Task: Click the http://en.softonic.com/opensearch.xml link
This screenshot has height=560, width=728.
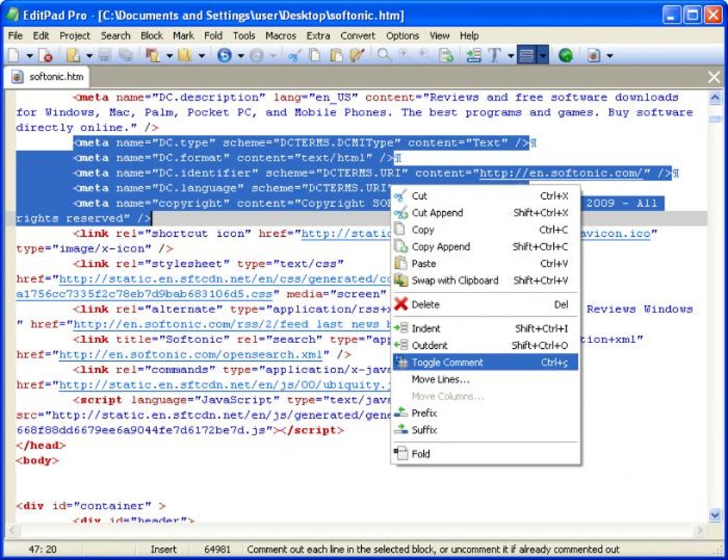Action: click(x=191, y=355)
